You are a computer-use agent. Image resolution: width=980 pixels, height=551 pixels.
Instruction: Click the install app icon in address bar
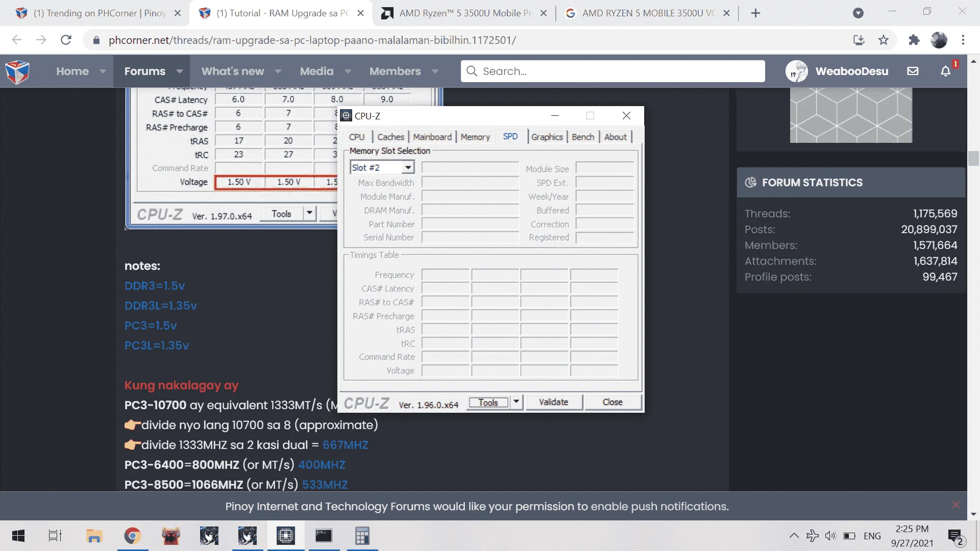(859, 40)
